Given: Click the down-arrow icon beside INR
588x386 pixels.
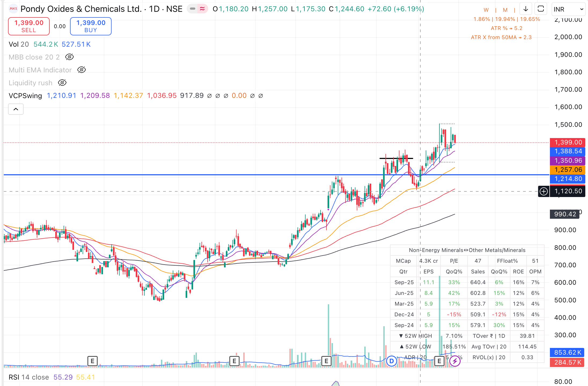Looking at the screenshot, I should click(x=525, y=9).
